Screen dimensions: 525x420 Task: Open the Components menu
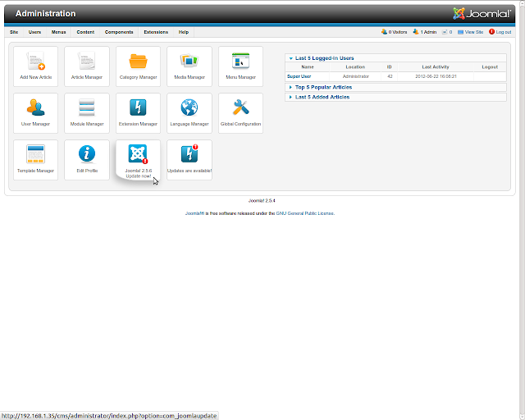tap(119, 32)
